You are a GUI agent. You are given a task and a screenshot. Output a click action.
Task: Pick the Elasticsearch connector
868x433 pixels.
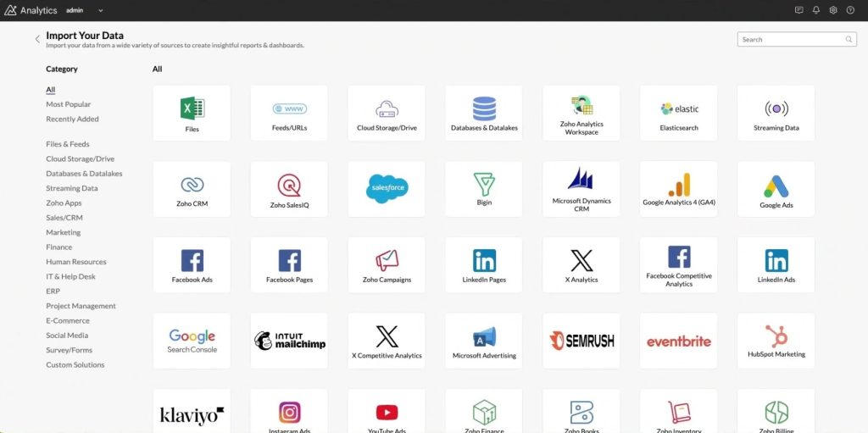(x=679, y=113)
